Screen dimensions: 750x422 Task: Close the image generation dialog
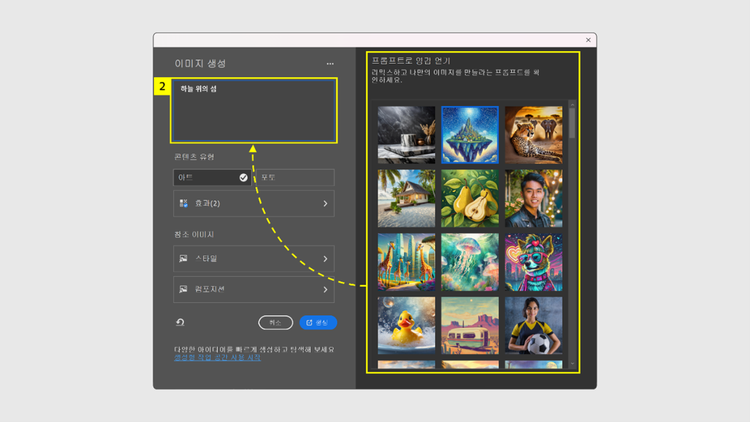click(x=588, y=40)
